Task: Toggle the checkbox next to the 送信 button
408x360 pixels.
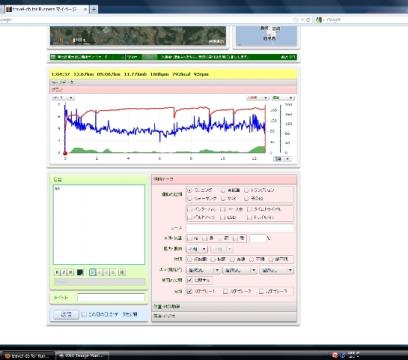Action: 84,314
